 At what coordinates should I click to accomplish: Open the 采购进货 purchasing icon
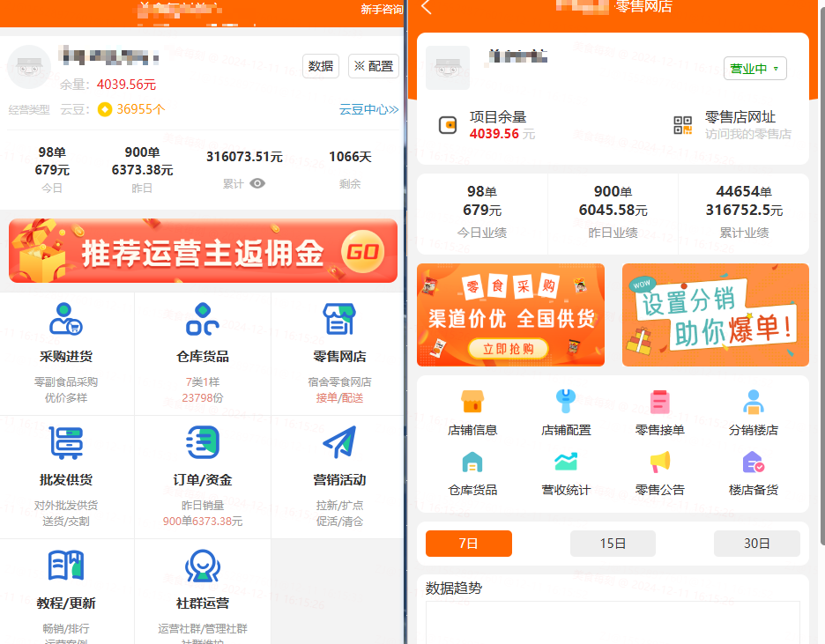pyautogui.click(x=66, y=319)
